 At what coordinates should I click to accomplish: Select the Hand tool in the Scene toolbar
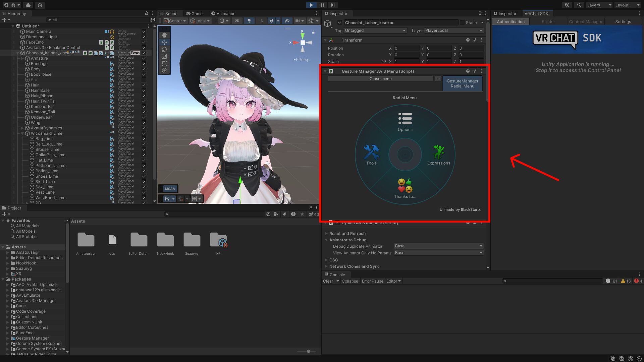coord(164,35)
